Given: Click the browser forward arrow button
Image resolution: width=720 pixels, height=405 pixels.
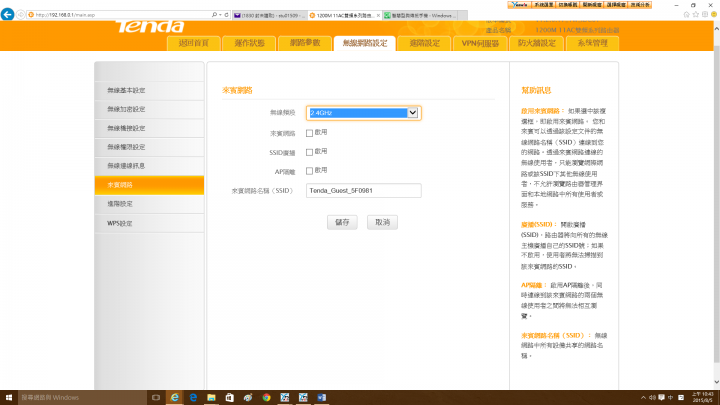Looking at the screenshot, I should click(21, 15).
